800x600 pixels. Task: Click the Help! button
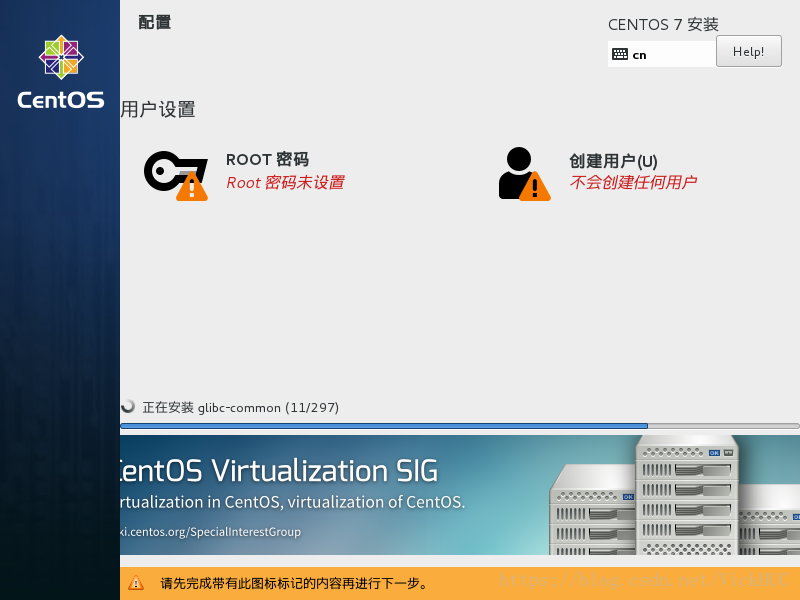click(748, 51)
